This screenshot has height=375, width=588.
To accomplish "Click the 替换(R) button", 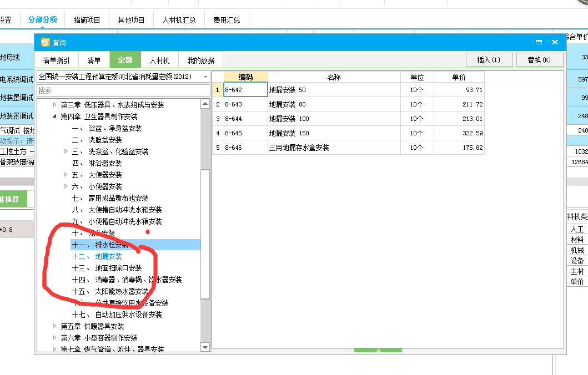I will coord(539,60).
